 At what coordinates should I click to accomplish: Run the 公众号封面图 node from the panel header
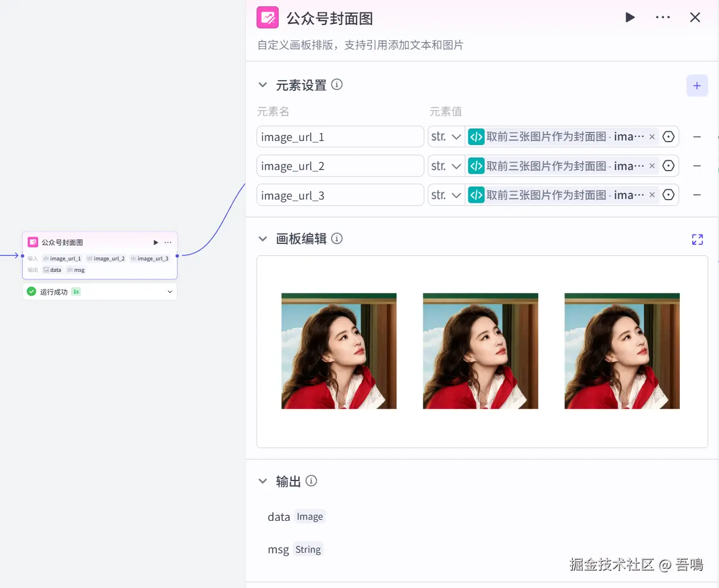(x=630, y=18)
